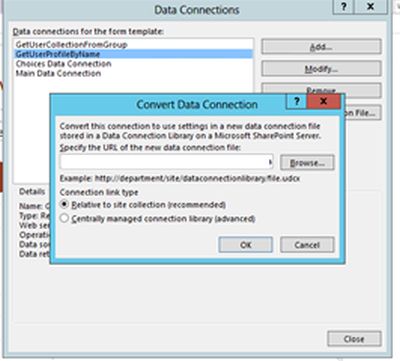Click the Close button in Data Connections
Image resolution: width=400 pixels, height=361 pixels.
(354, 339)
